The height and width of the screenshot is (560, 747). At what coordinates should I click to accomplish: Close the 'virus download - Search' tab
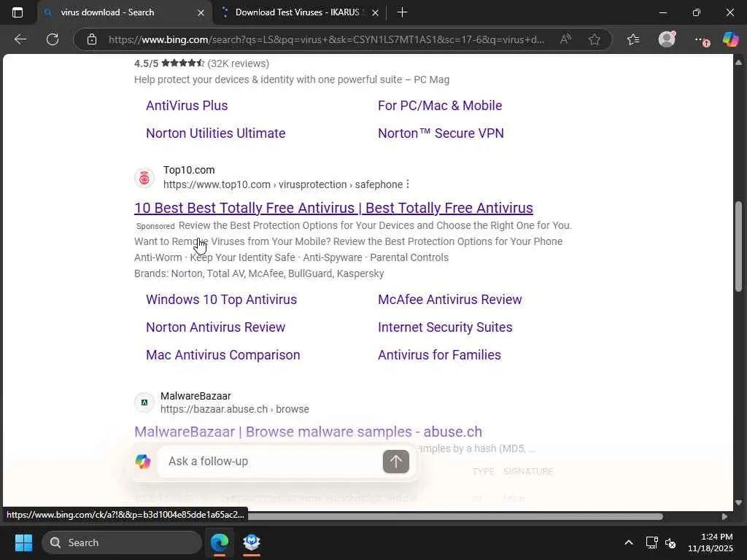point(201,13)
